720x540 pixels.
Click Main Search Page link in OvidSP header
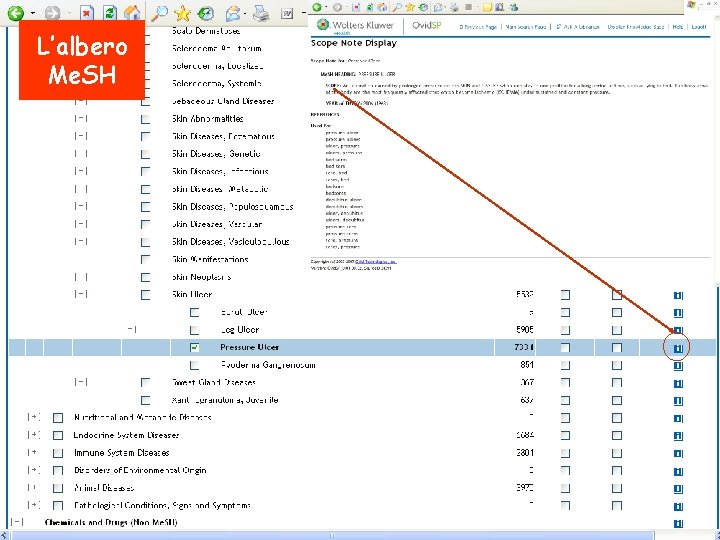click(526, 27)
